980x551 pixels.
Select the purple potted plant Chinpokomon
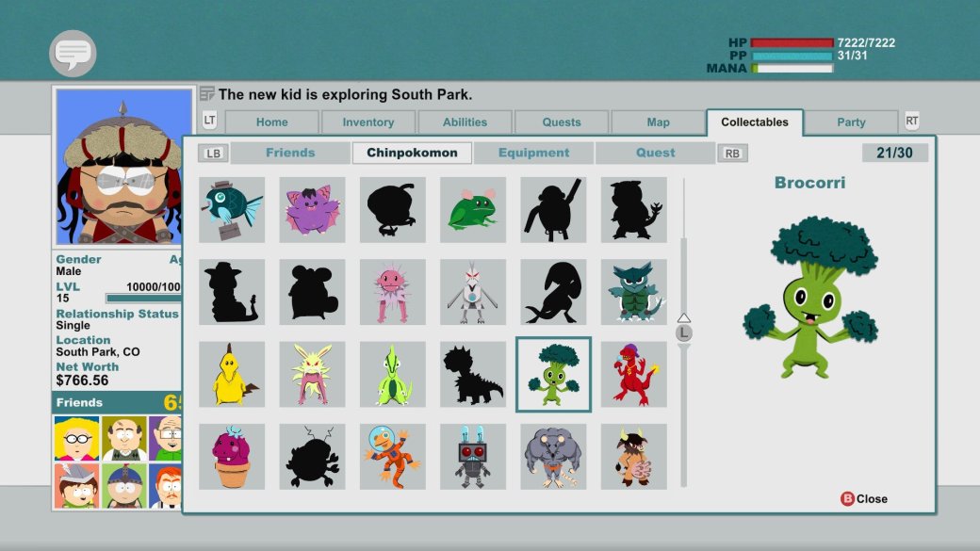[x=232, y=457]
